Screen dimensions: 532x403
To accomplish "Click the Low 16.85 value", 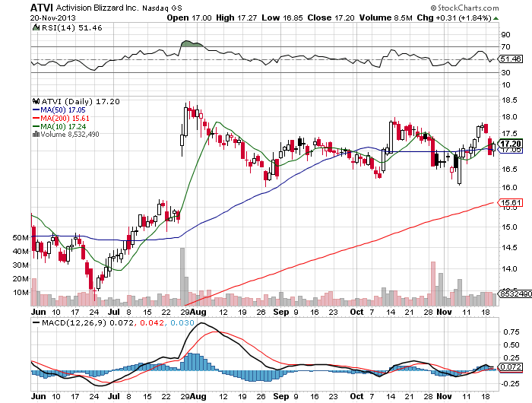I will click(282, 17).
